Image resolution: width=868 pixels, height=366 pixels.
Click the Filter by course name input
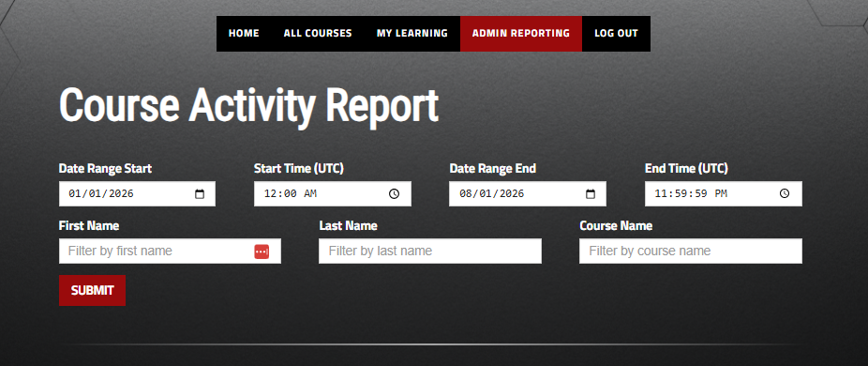click(x=691, y=252)
